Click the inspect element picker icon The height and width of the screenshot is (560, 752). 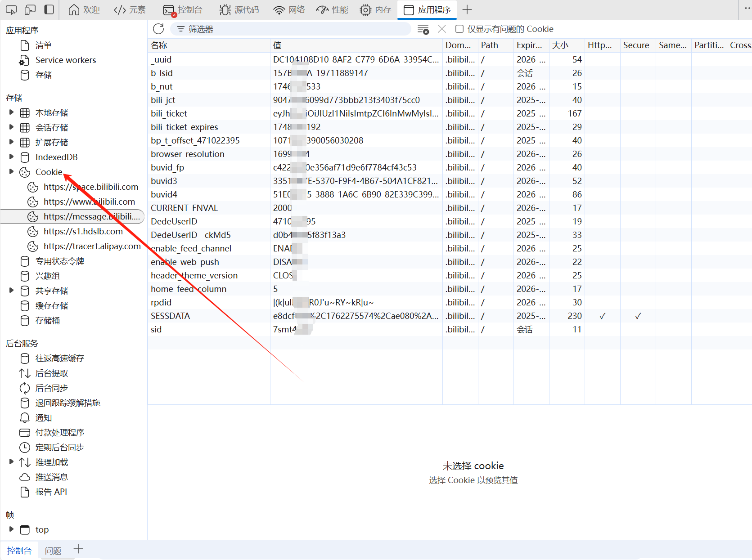(x=11, y=10)
